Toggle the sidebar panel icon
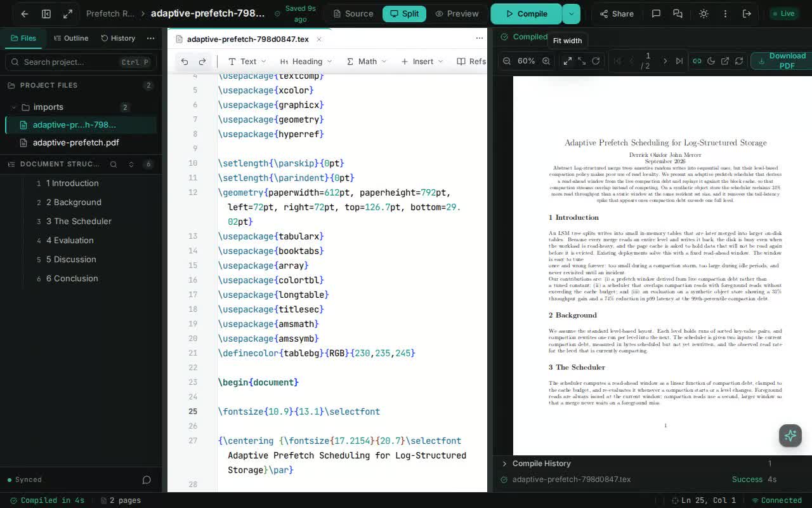Image resolution: width=812 pixels, height=508 pixels. click(46, 13)
